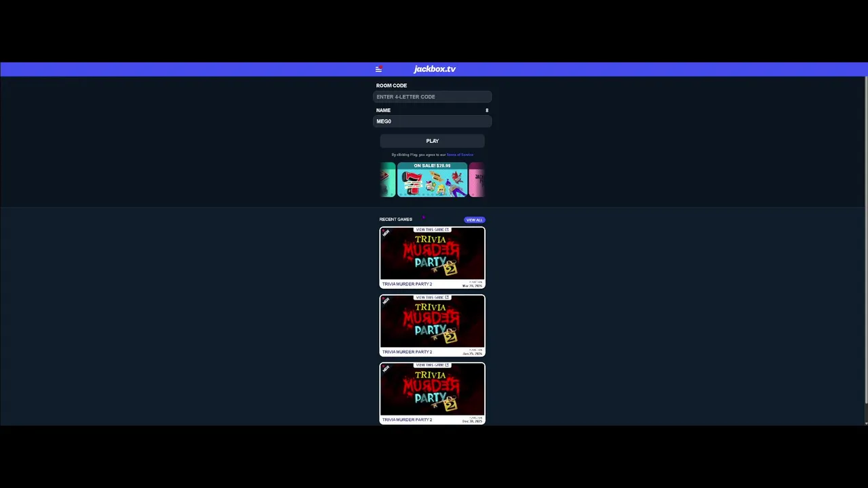Click the name input field containing MEGO
868x488 pixels.
433,121
